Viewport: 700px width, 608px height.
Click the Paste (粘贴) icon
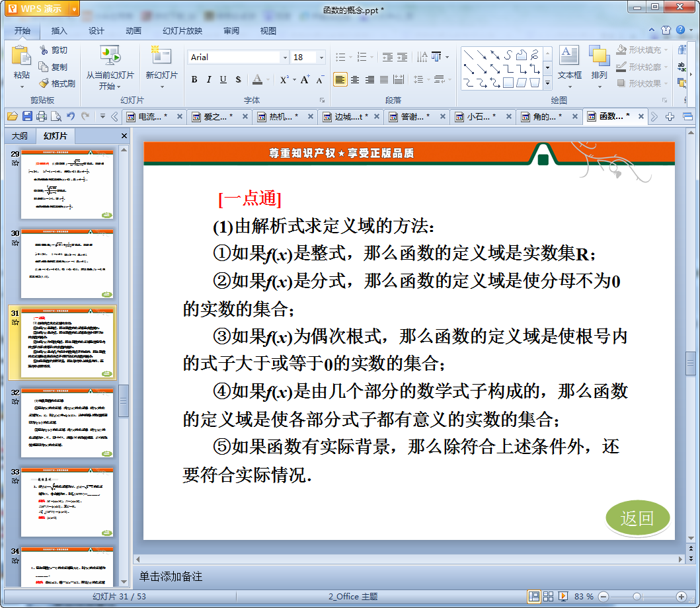click(21, 56)
